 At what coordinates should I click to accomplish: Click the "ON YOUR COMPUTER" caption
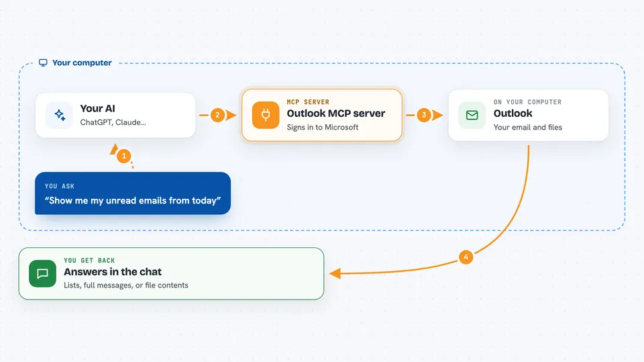[x=527, y=102]
